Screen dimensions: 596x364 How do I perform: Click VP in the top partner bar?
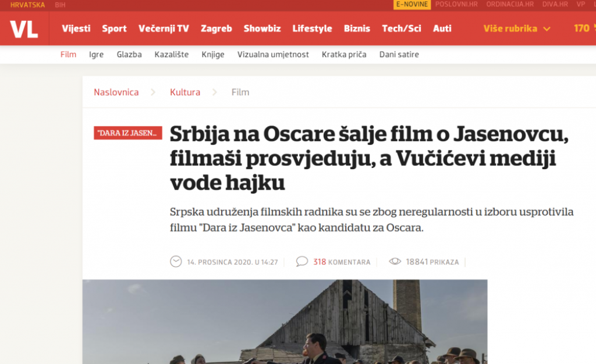[x=580, y=5]
